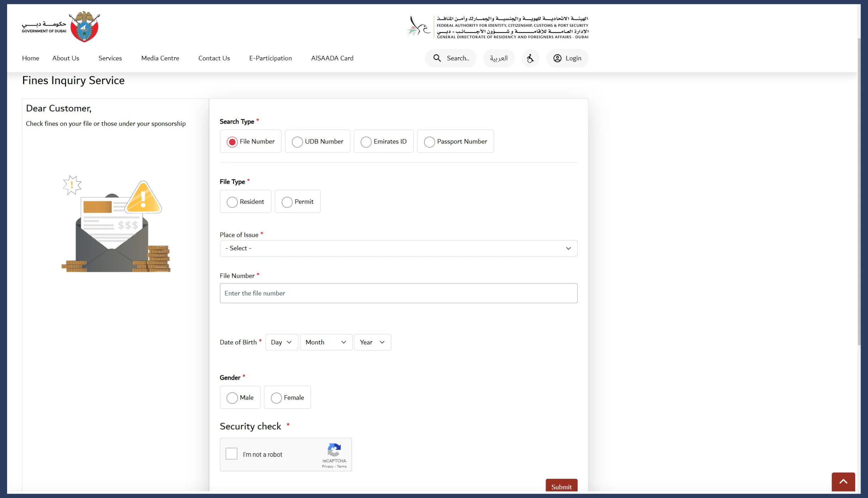
Task: Click the scroll-to-top arrow button
Action: (843, 482)
